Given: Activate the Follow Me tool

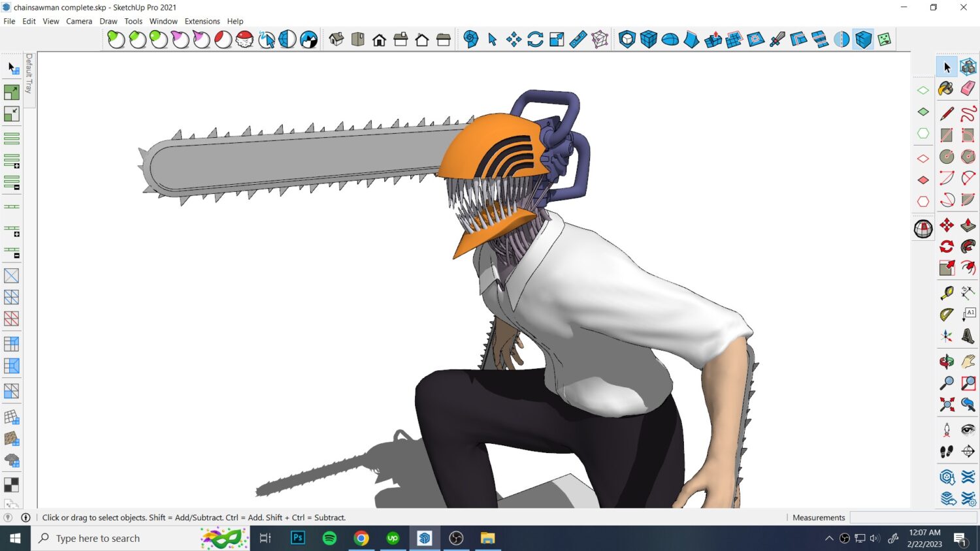Looking at the screenshot, I should (x=968, y=247).
